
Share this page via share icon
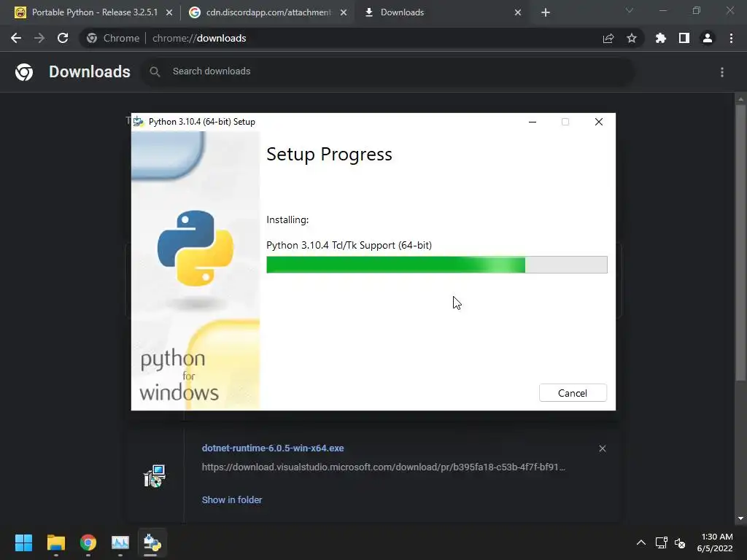(x=608, y=39)
